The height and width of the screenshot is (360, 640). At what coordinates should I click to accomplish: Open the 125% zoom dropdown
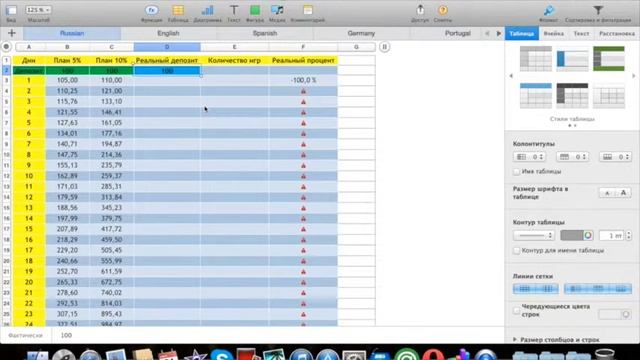tap(38, 10)
